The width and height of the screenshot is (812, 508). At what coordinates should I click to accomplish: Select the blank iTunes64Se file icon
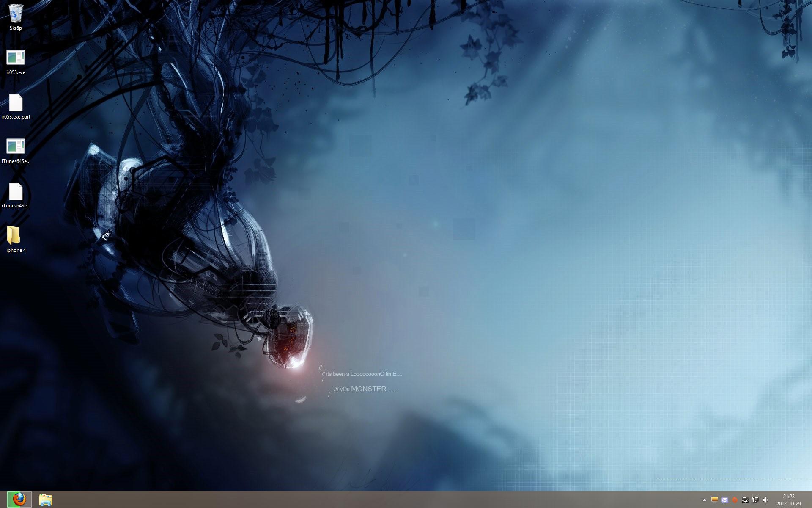(x=16, y=192)
